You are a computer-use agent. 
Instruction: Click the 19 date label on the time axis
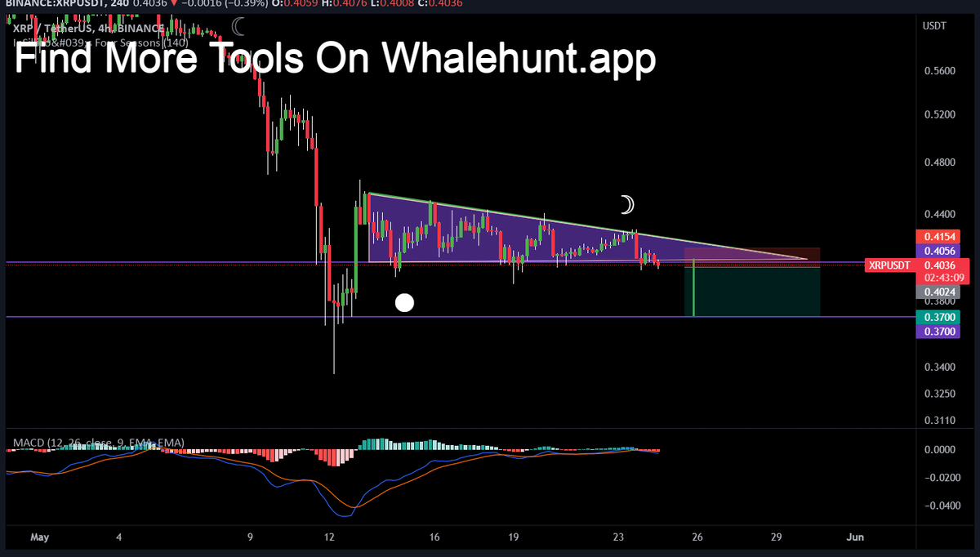513,537
